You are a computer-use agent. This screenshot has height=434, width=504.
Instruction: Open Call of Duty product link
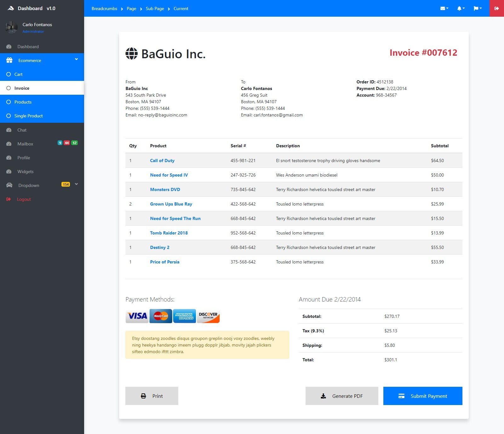tap(162, 161)
